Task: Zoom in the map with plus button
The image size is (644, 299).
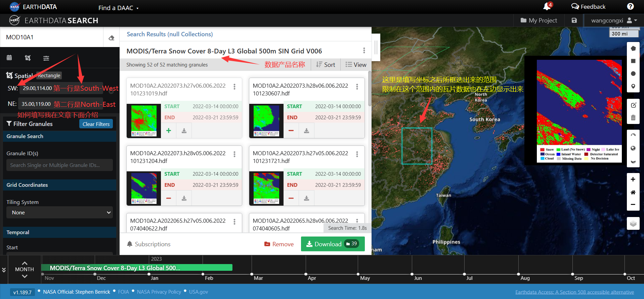Action: [x=633, y=179]
